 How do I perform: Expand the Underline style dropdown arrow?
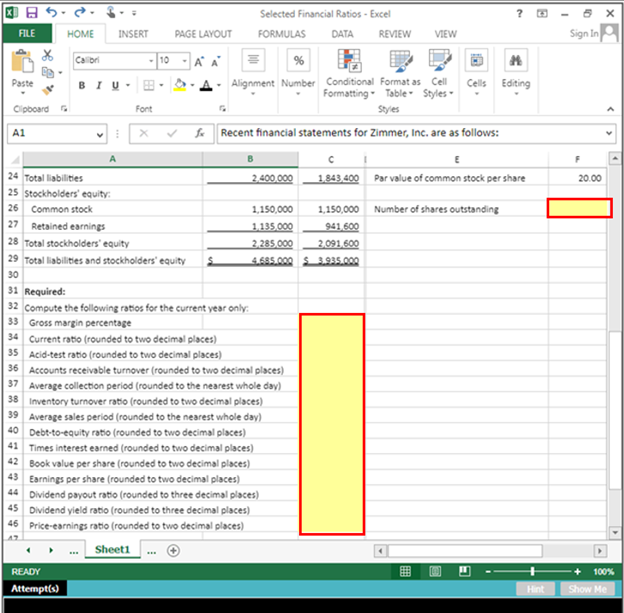tap(128, 85)
